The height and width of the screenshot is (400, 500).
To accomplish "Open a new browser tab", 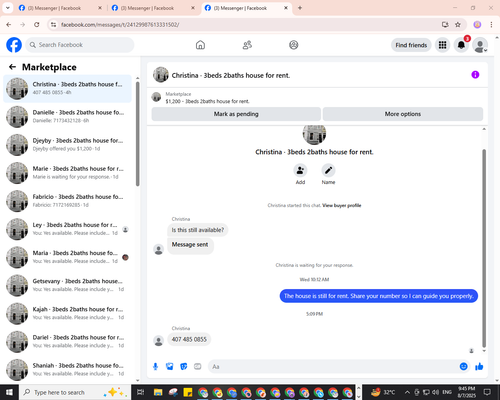I will [x=300, y=8].
